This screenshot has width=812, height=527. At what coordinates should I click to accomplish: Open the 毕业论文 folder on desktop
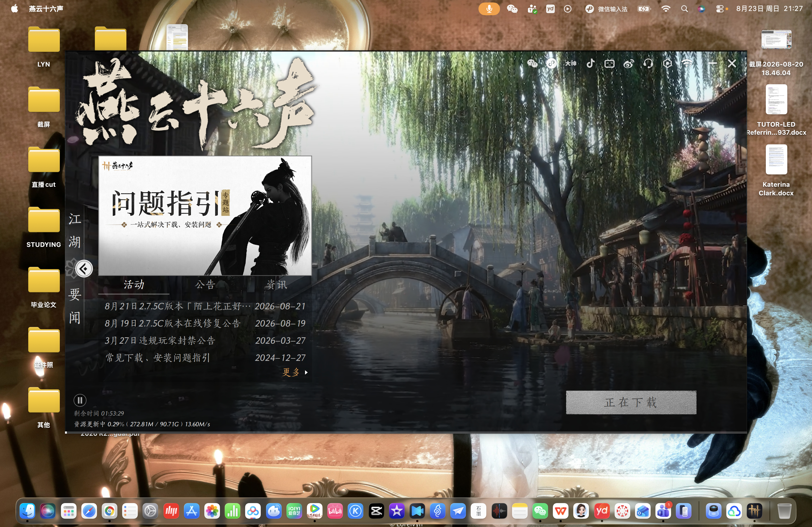44,287
